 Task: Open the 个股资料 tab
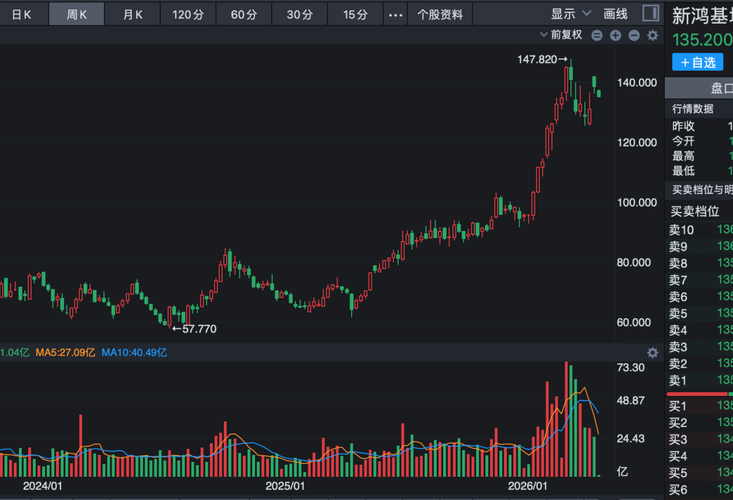pos(440,14)
